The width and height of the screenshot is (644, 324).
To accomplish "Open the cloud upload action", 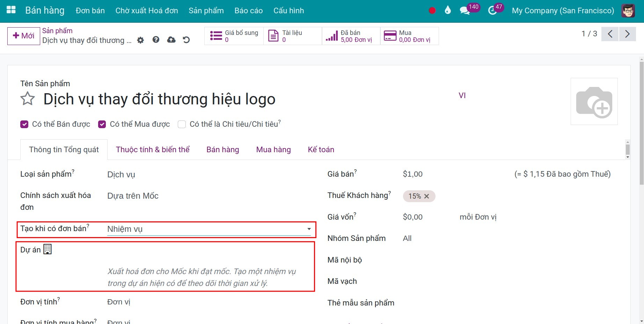I will [x=171, y=40].
